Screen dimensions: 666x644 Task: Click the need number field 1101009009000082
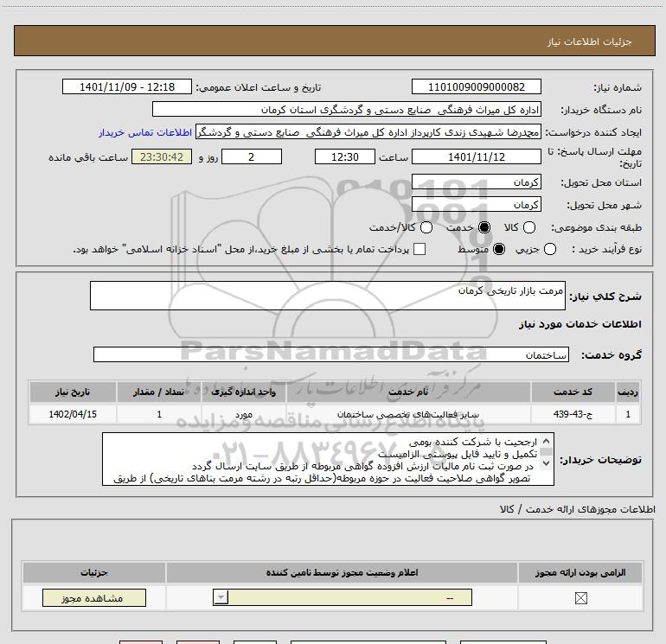pyautogui.click(x=476, y=86)
